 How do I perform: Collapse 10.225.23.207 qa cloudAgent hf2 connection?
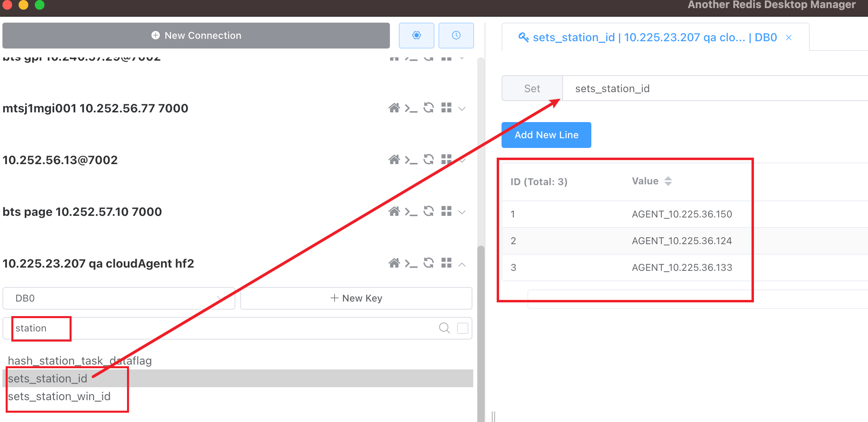[x=462, y=264]
